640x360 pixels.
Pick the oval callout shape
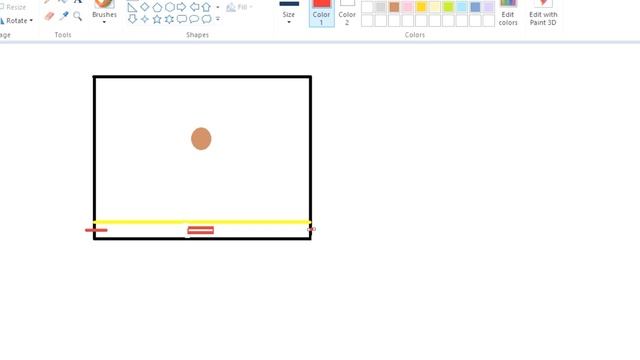pos(194,19)
